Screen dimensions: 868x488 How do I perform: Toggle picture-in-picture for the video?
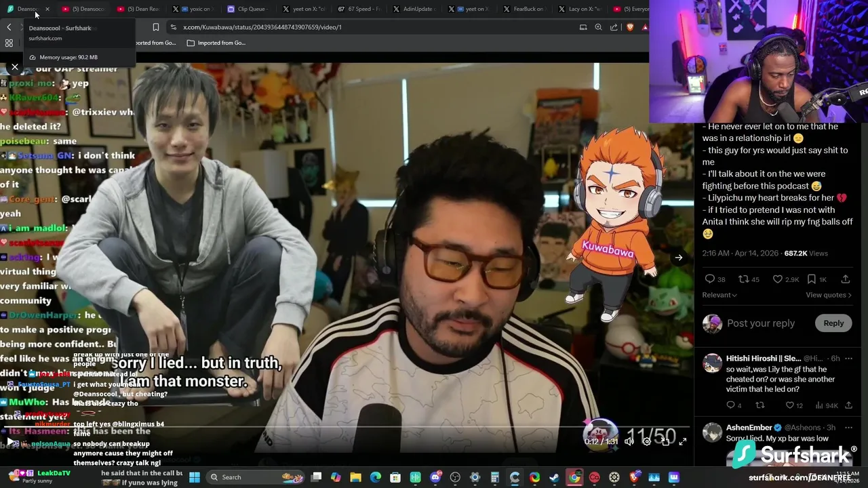point(665,441)
